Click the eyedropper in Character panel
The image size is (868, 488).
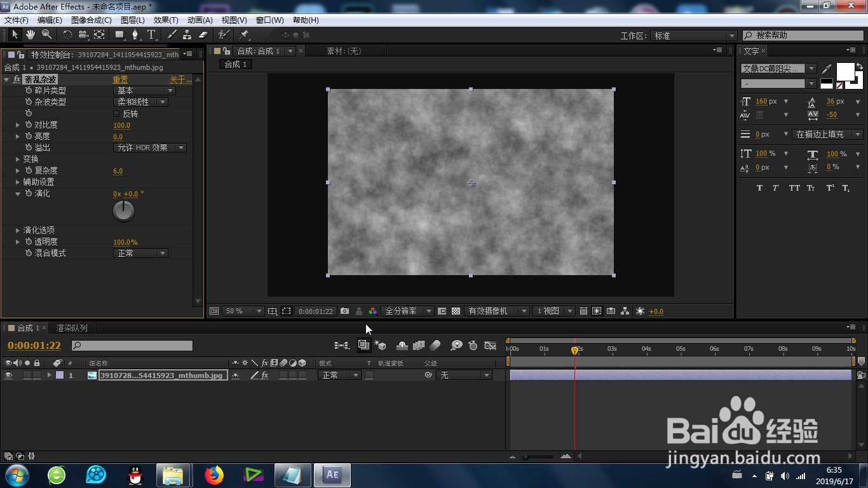click(827, 68)
